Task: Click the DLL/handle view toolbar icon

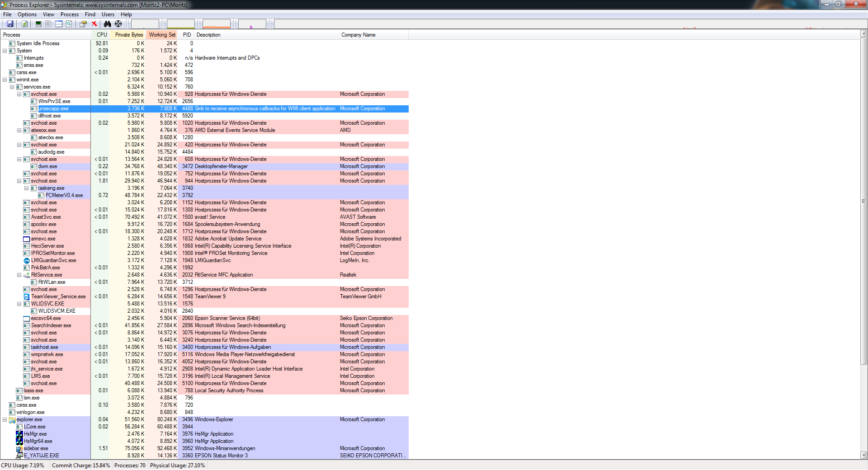Action: click(69, 24)
